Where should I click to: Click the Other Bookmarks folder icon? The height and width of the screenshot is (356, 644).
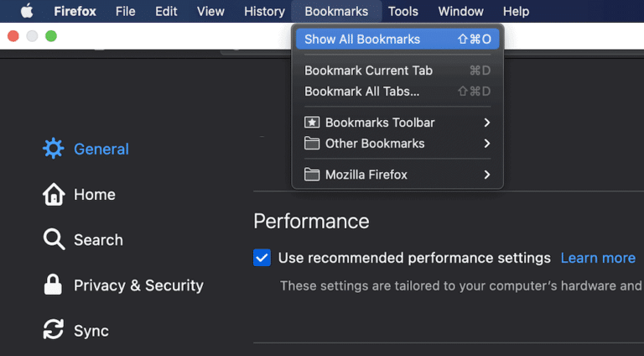pos(312,144)
